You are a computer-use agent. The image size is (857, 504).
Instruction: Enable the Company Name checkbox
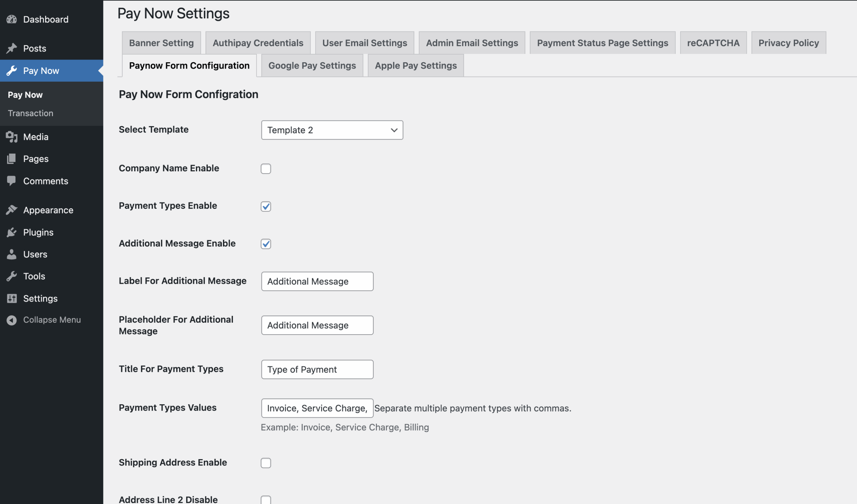[265, 169]
